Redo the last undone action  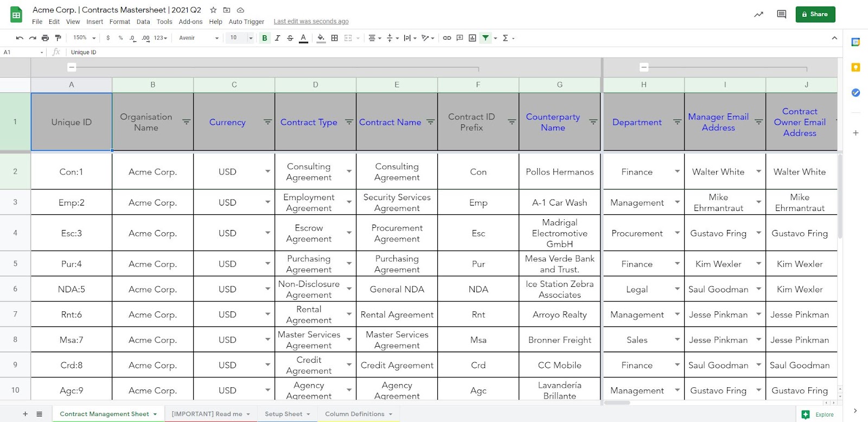point(33,38)
